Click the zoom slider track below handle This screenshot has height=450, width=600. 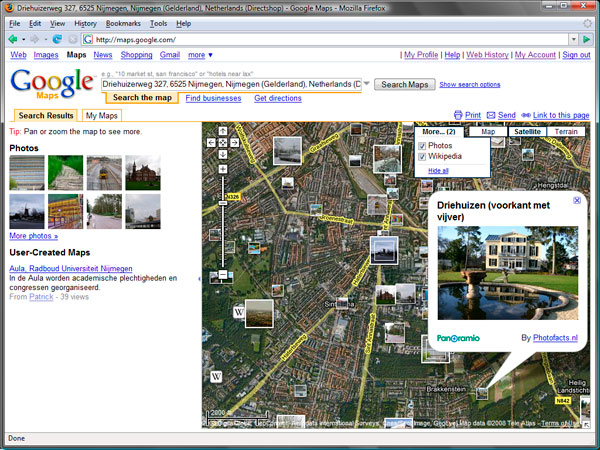pos(223,236)
